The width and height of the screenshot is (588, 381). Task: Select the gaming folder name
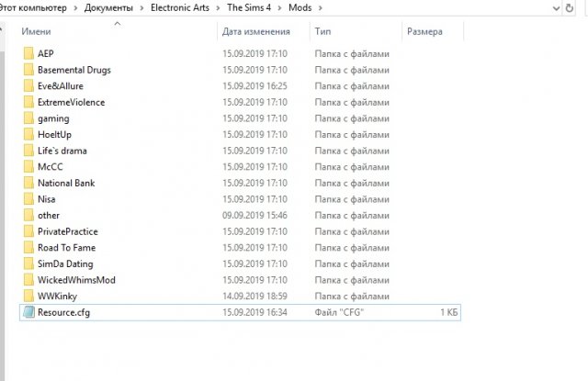click(53, 118)
